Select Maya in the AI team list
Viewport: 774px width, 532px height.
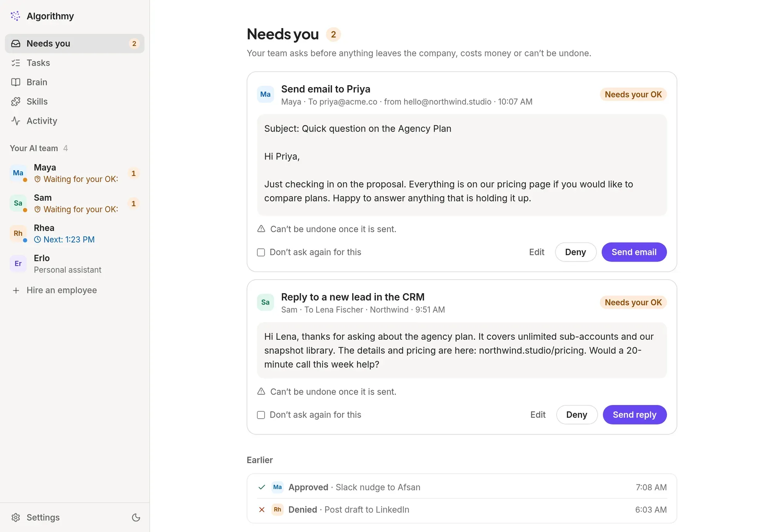pos(75,173)
